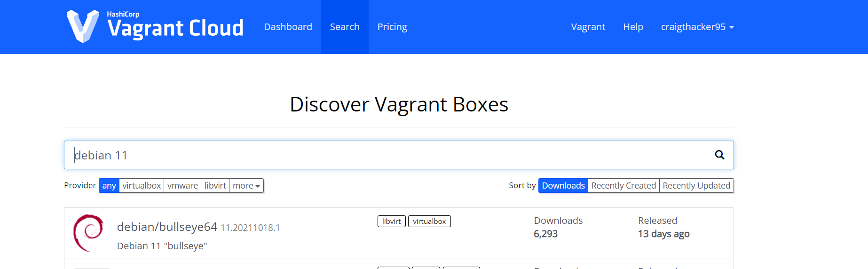Click the version 11.20211018.1 text
868x269 pixels.
[250, 228]
